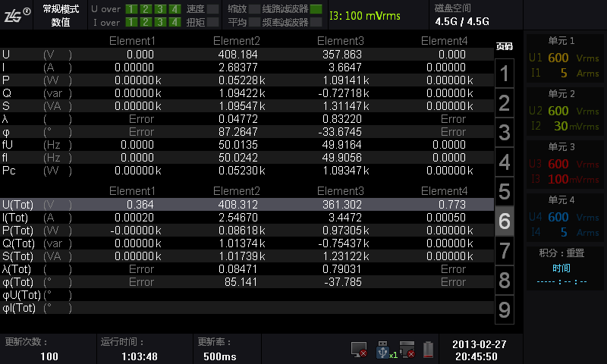Click the top Element1 column header
This screenshot has width=607, height=364.
132,41
